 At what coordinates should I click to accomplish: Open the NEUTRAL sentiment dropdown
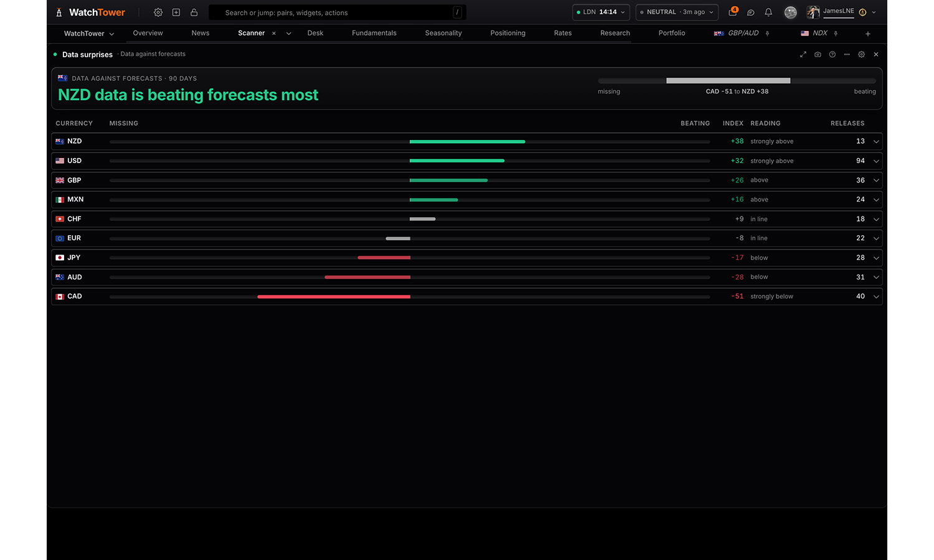(677, 12)
